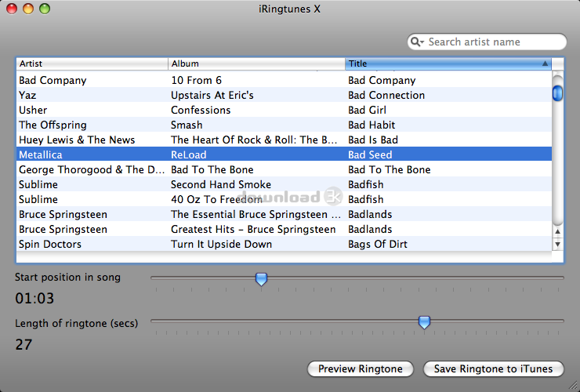Click the Length of ringtone slider thumb
This screenshot has height=392, width=580.
(424, 322)
